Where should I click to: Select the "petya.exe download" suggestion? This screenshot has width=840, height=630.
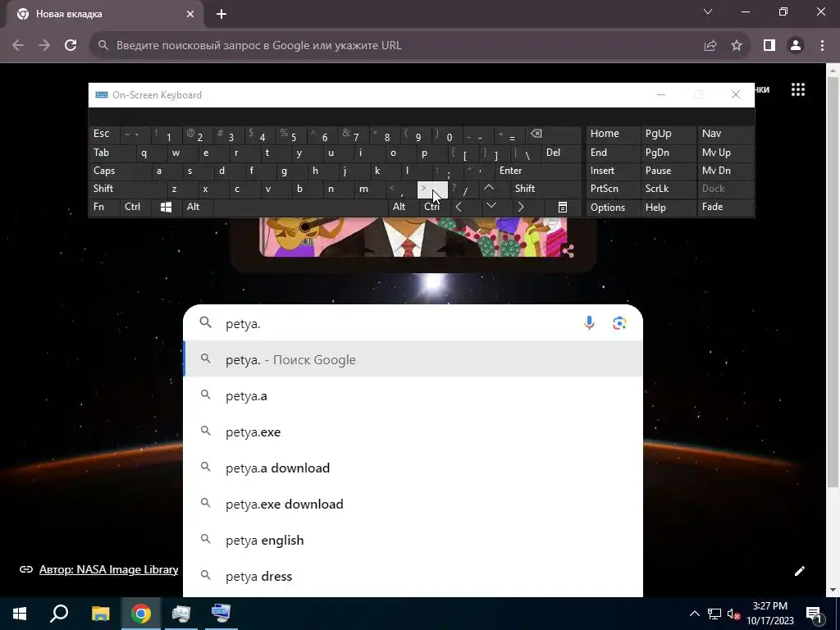[x=413, y=504]
